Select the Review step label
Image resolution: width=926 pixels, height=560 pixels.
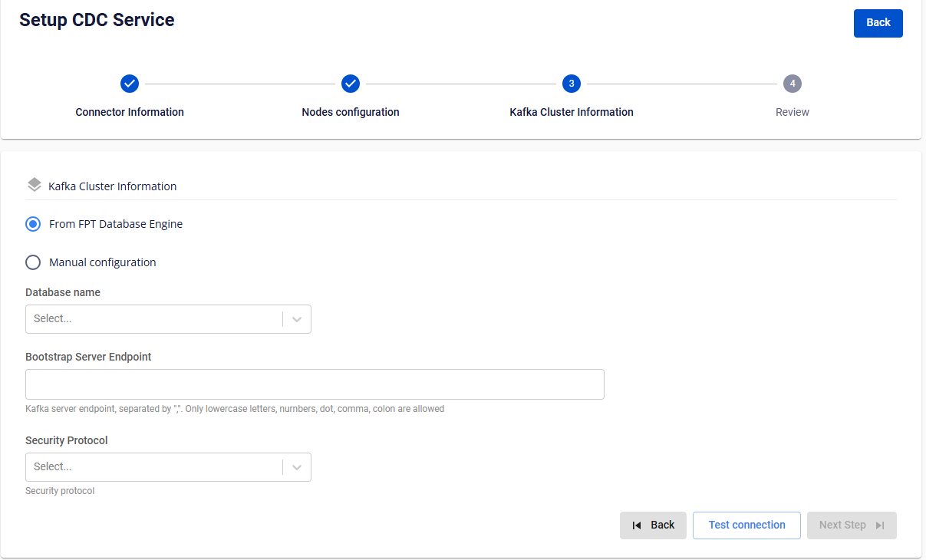point(793,112)
